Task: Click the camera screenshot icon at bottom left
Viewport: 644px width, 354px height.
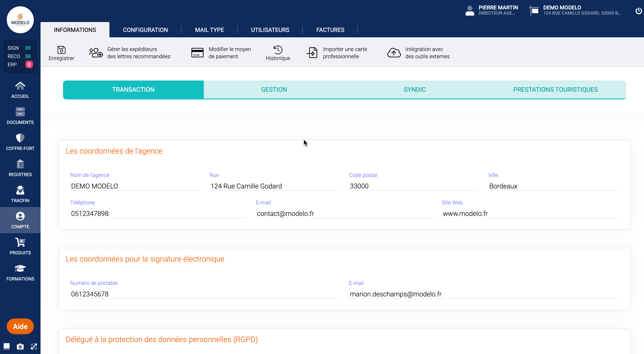Action: (20, 347)
